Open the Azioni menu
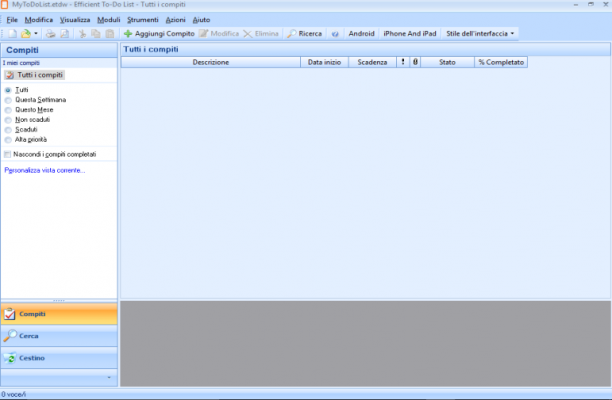Image resolution: width=612 pixels, height=400 pixels. [x=175, y=20]
